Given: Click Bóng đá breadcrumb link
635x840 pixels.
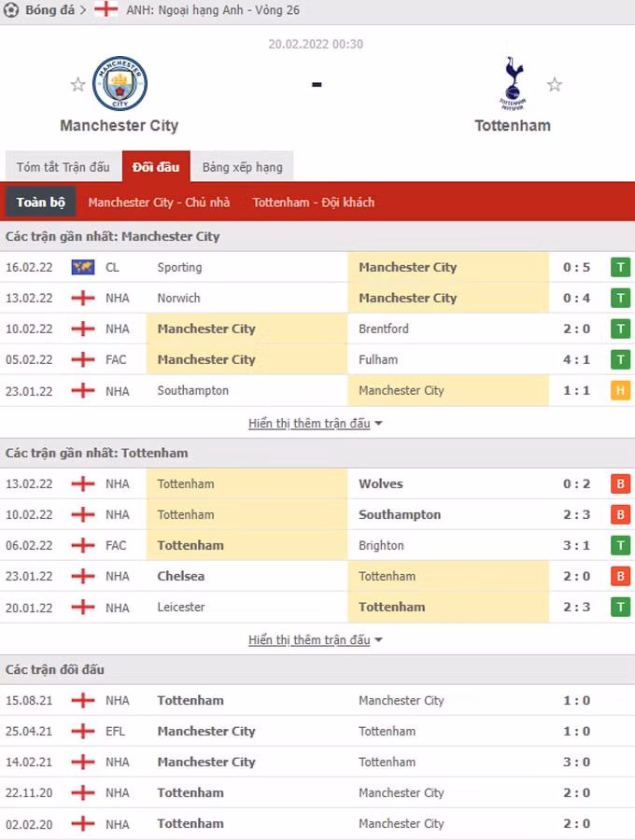Looking at the screenshot, I should 49,10.
